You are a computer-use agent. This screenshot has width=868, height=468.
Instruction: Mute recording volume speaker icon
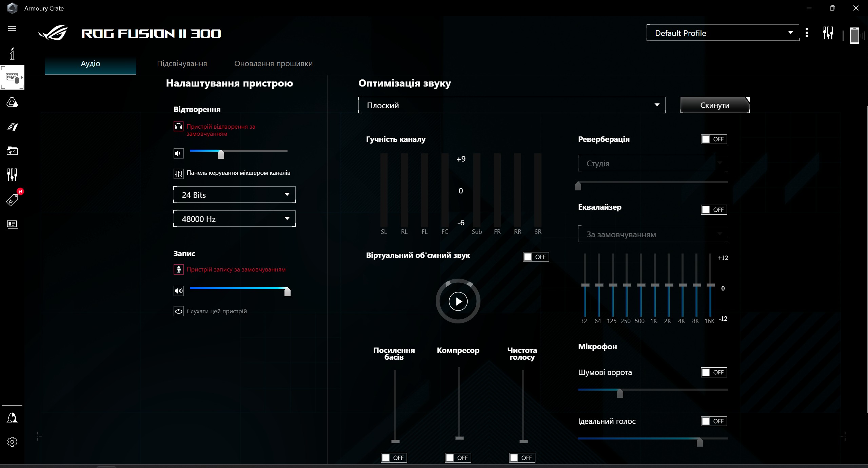[178, 291]
